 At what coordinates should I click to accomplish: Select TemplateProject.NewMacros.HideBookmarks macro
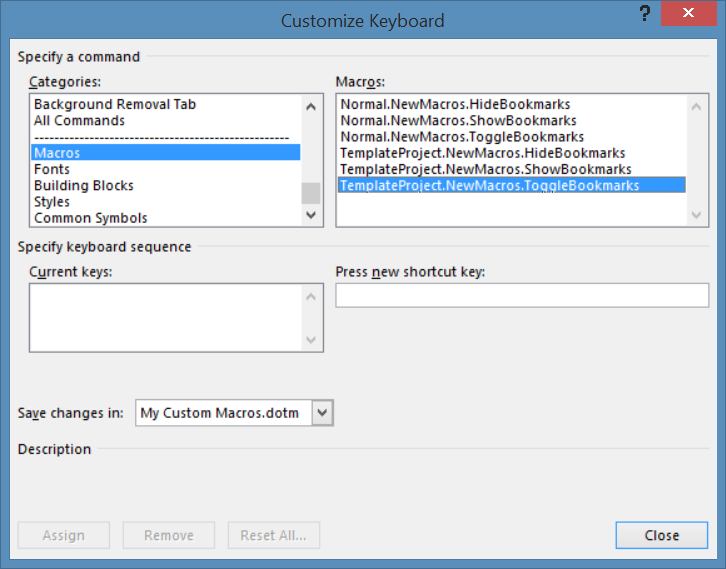[483, 153]
